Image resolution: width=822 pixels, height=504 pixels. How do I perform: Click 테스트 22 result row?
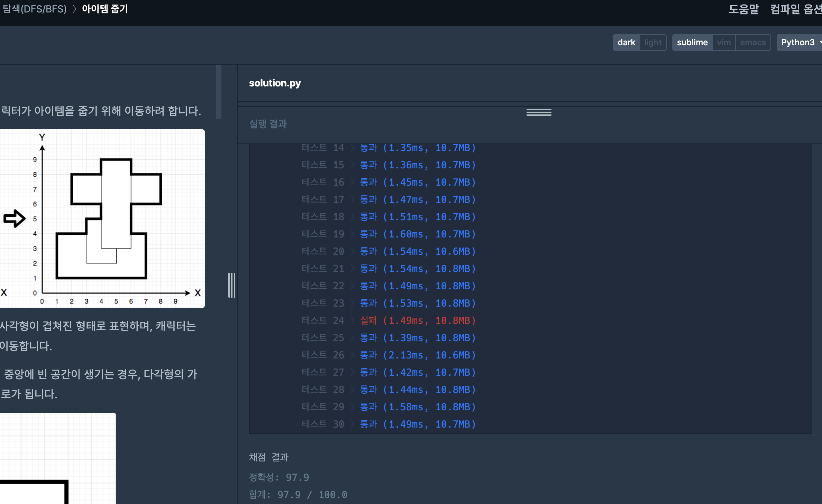tap(389, 286)
